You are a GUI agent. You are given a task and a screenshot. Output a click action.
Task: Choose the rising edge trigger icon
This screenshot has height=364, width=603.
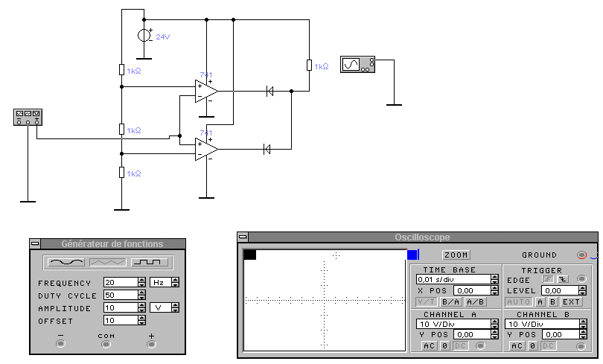pos(549,280)
